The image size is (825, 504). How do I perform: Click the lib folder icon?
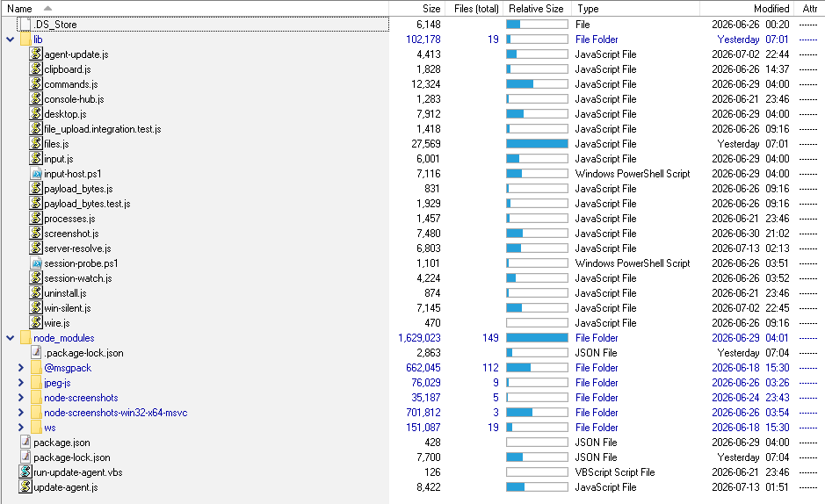[x=25, y=40]
